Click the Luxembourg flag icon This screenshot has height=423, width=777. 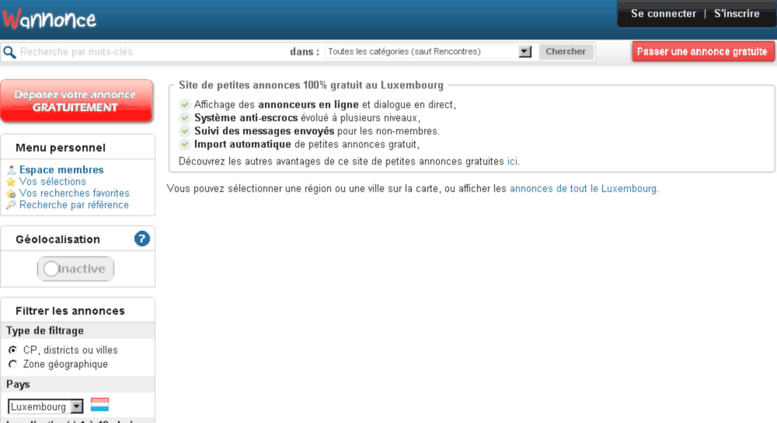click(x=100, y=405)
